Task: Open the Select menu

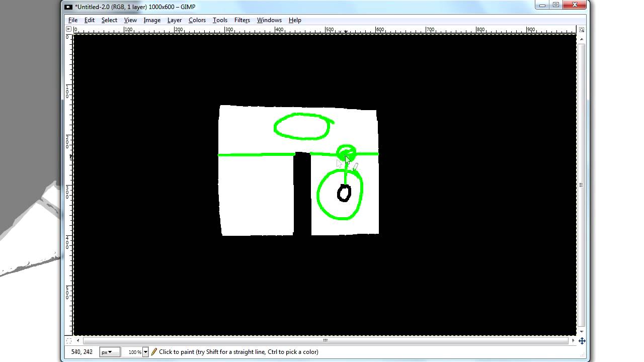Action: pyautogui.click(x=109, y=20)
